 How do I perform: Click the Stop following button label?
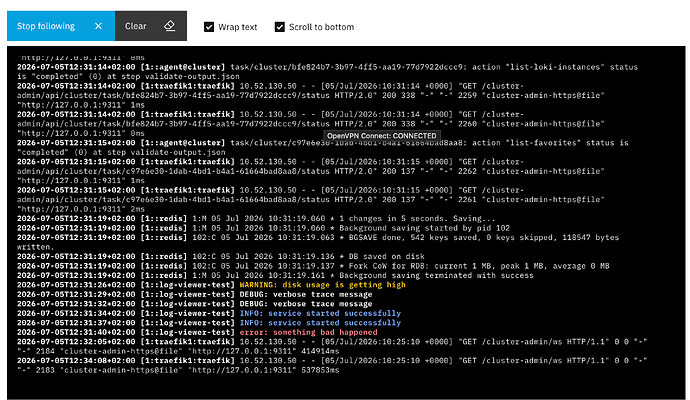coord(46,26)
